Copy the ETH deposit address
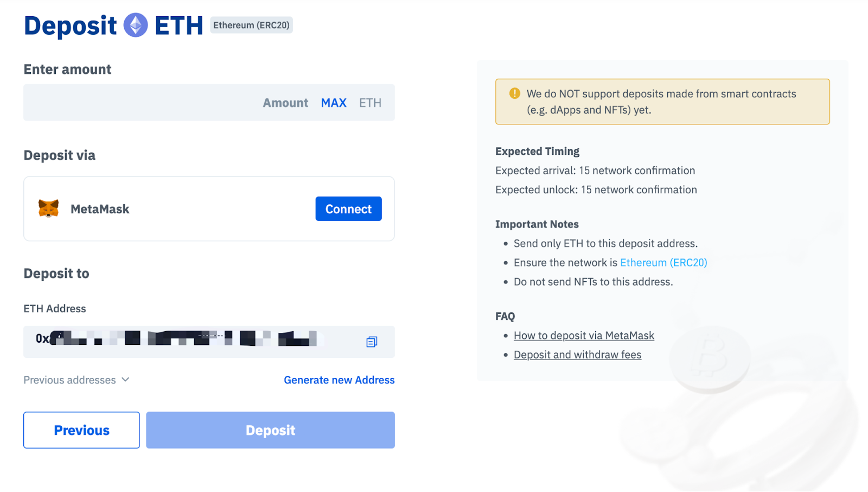The height and width of the screenshot is (492, 868). click(x=372, y=342)
